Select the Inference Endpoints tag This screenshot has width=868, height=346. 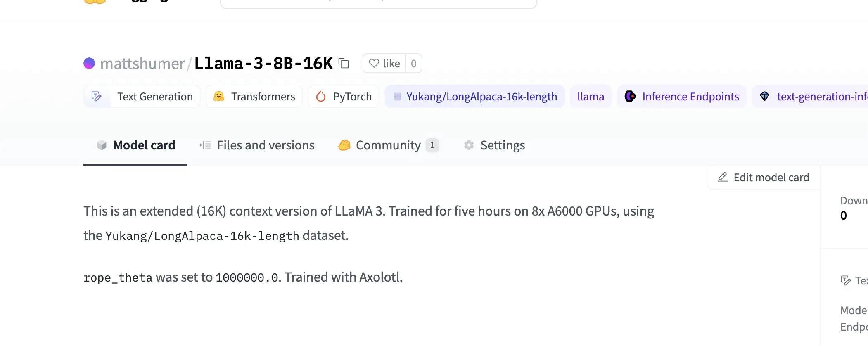(x=682, y=96)
